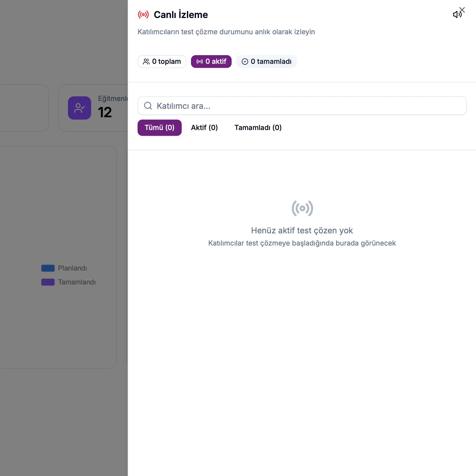The width and height of the screenshot is (476, 476).
Task: Click the purple Tamamlandı legend swatch
Action: point(48,282)
